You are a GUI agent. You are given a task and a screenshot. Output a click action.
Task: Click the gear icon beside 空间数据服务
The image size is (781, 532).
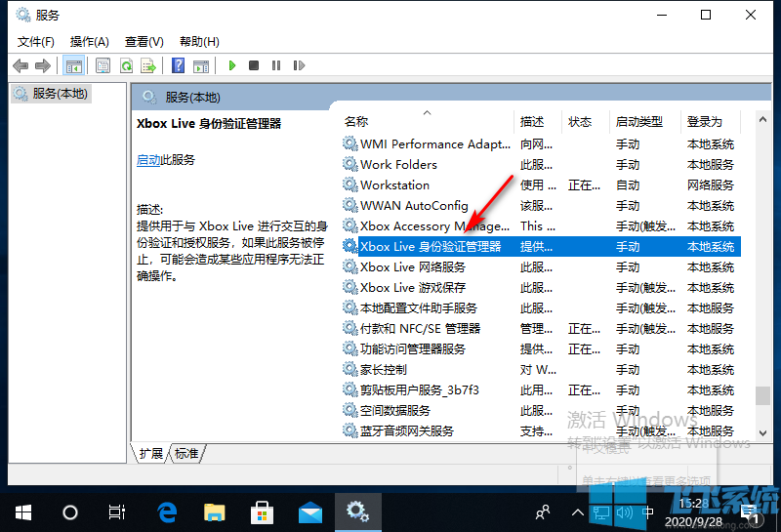tap(350, 410)
